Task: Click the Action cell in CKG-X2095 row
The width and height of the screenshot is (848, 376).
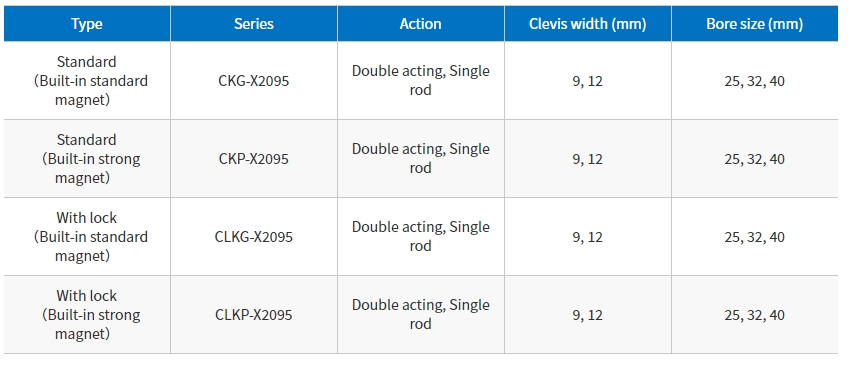Action: 421,81
